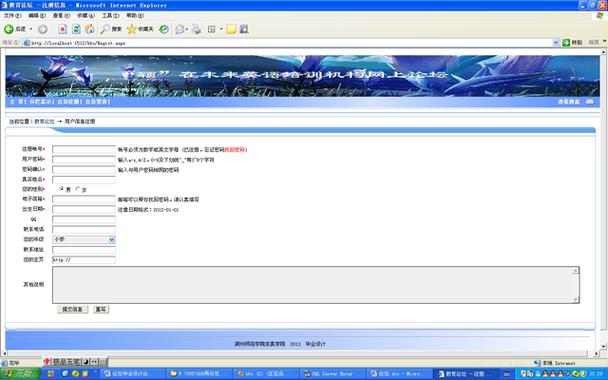Click the 教育论坛 IE window taskbar item

point(466,374)
